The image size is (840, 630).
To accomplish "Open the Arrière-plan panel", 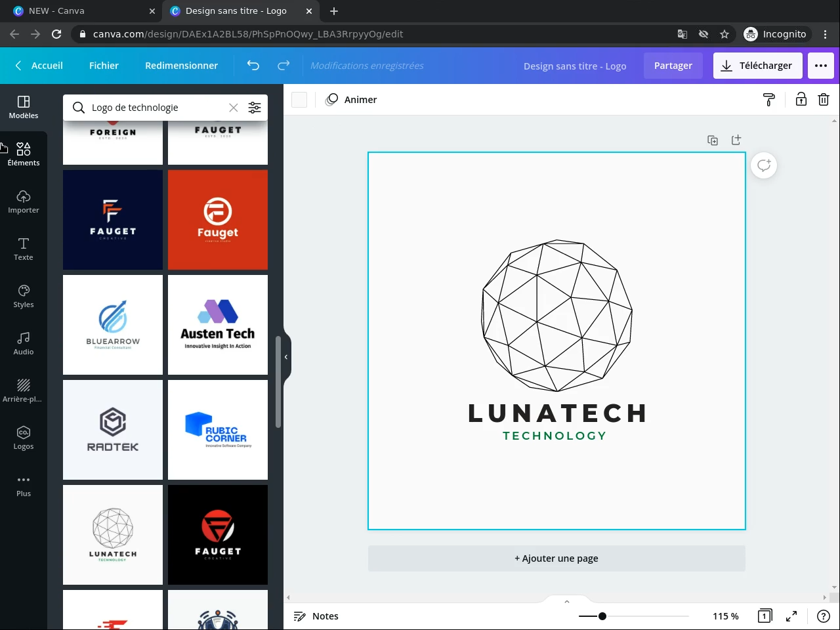I will click(24, 391).
